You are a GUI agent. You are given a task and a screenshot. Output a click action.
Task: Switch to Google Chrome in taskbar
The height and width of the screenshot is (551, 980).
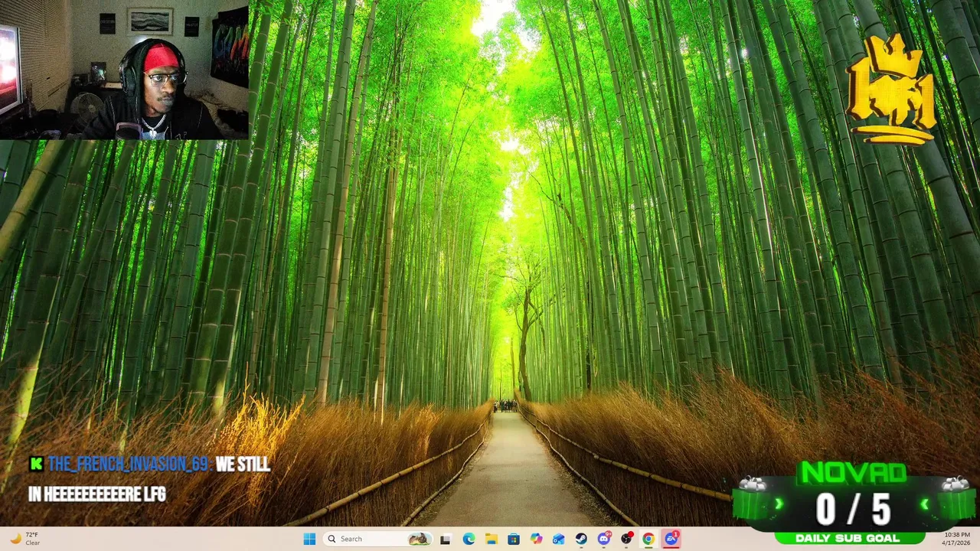point(648,539)
